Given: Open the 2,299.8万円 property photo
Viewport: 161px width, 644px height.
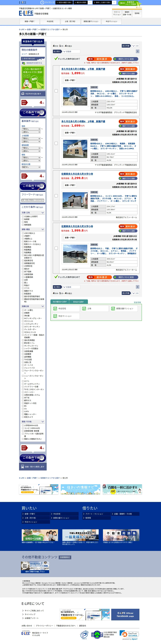Looking at the screenshot, I should pos(75,201).
